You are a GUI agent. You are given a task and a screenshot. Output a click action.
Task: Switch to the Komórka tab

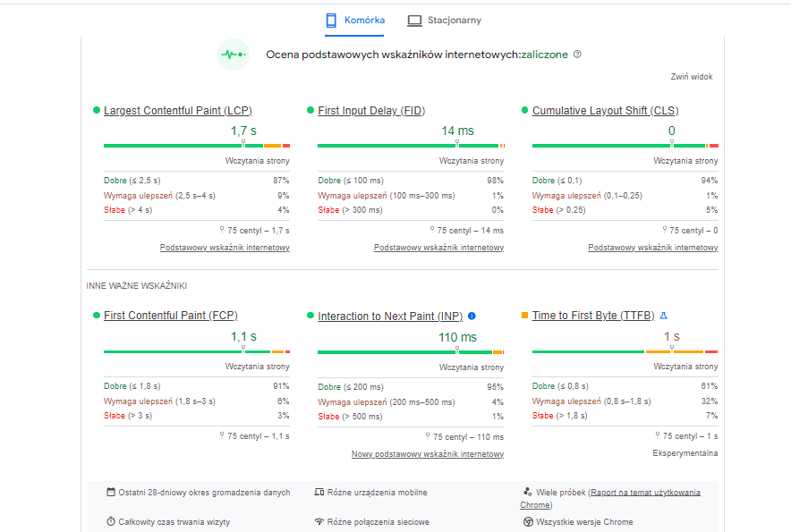click(354, 20)
